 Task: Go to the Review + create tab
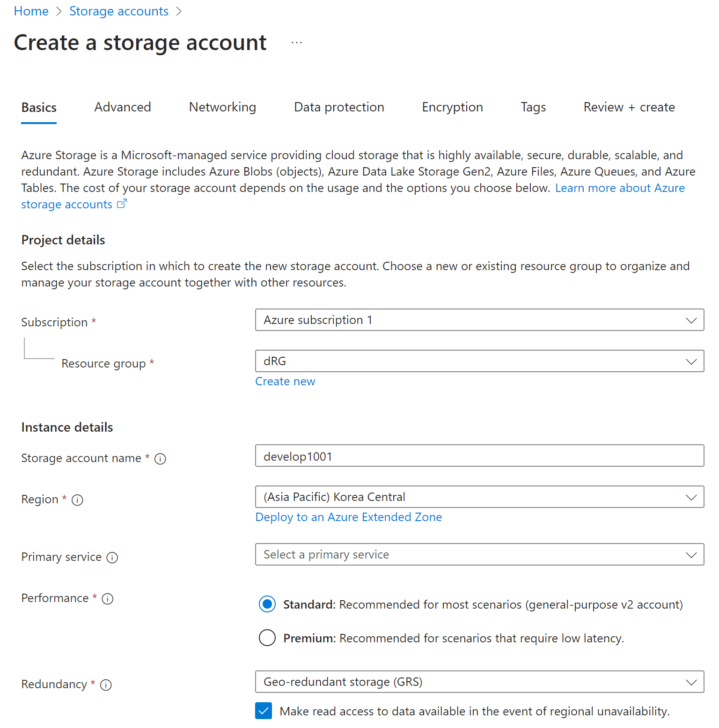(629, 107)
